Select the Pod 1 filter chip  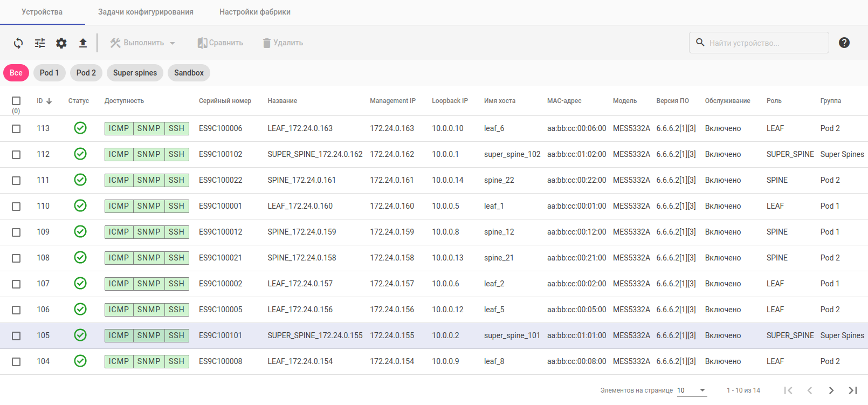[49, 73]
